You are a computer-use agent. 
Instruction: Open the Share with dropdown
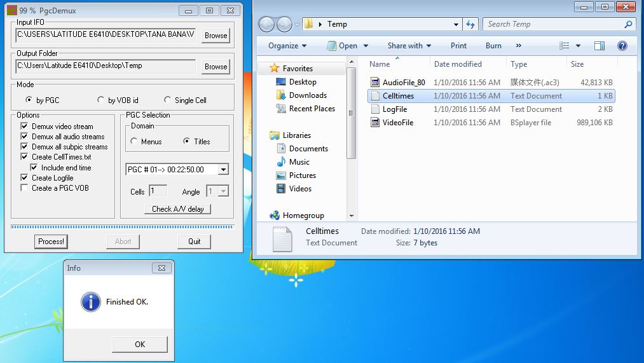(409, 46)
